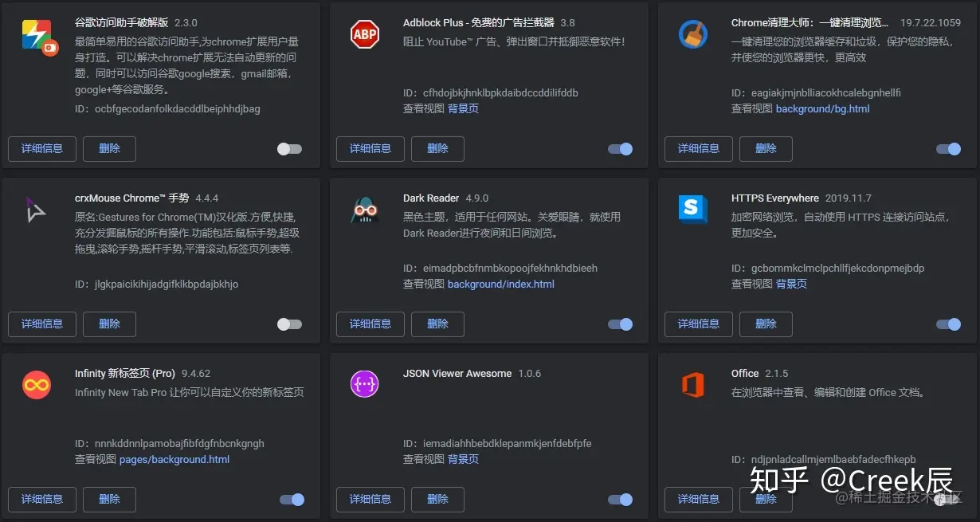Open 详细信息 for JSON Viewer Awesome
Viewport: 980px width, 522px height.
370,499
